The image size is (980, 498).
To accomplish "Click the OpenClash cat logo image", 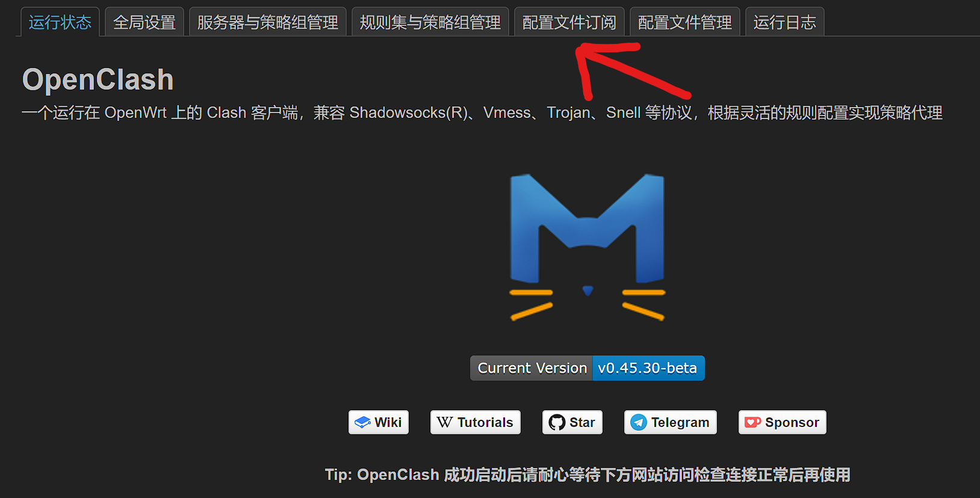I will click(588, 247).
